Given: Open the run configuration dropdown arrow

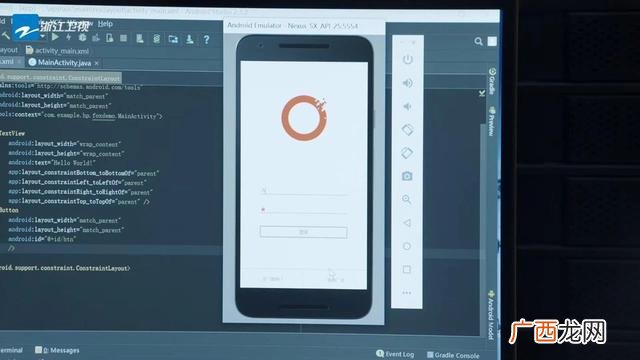Looking at the screenshot, I should [42, 37].
